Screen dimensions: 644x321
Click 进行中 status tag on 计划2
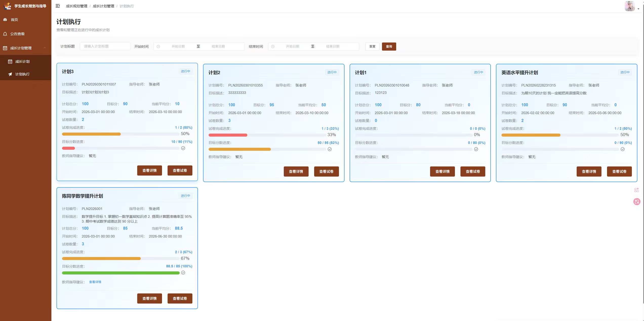click(332, 72)
